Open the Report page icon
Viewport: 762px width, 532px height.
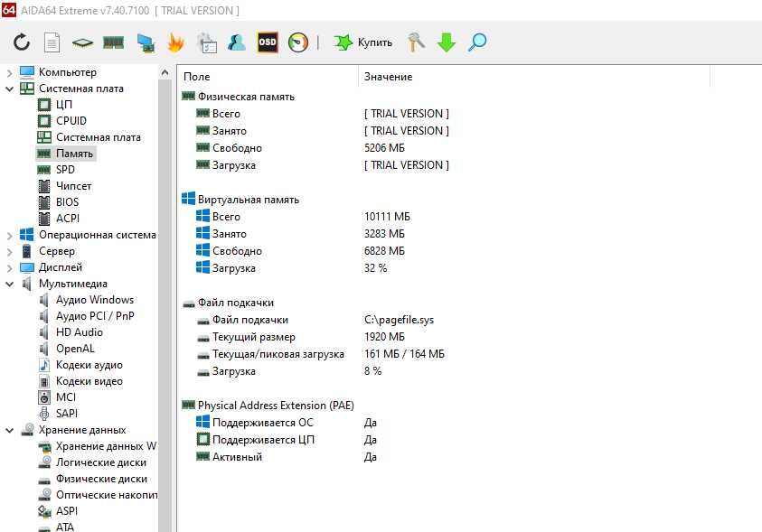point(52,42)
